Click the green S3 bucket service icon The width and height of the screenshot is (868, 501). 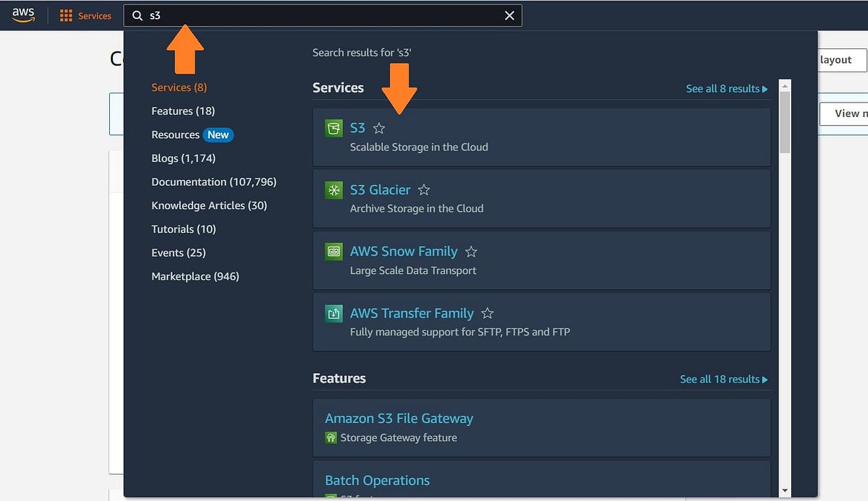(x=333, y=127)
